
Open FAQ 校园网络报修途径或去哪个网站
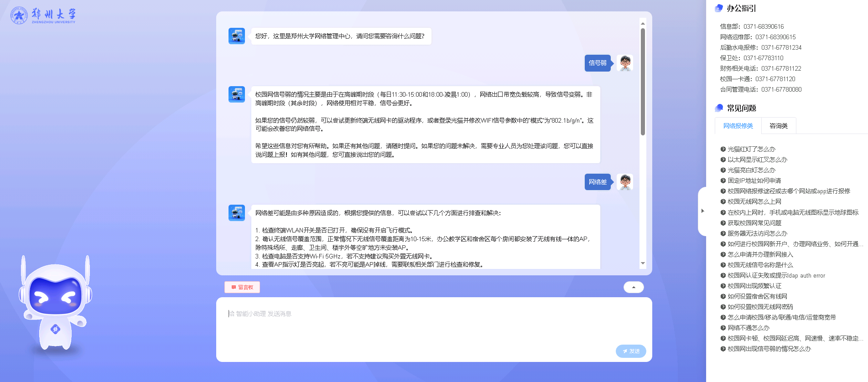(789, 191)
